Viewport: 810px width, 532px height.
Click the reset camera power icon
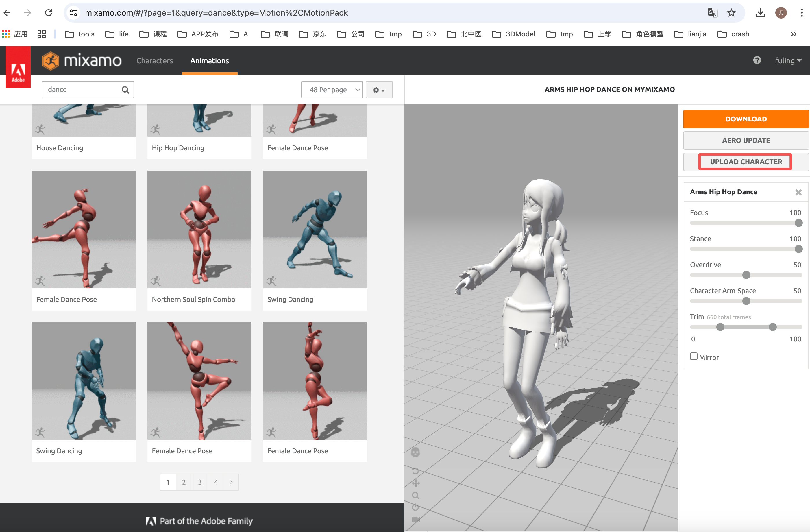point(415,507)
